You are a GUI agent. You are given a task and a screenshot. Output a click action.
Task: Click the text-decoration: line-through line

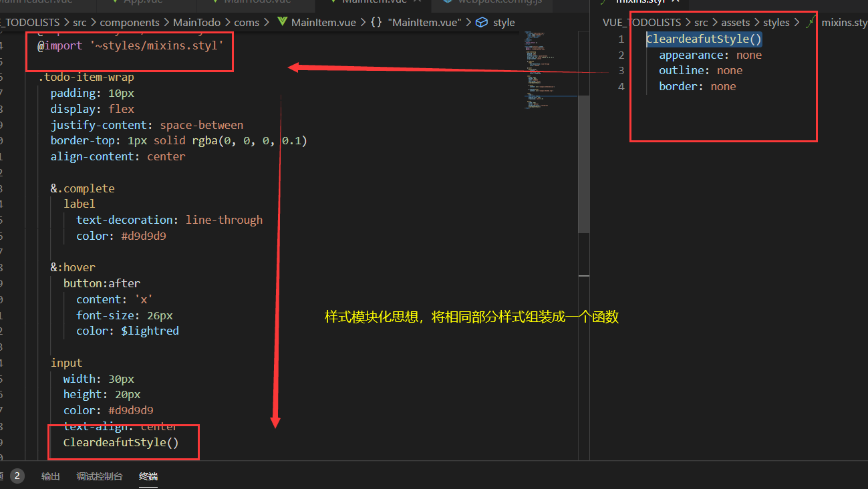169,220
